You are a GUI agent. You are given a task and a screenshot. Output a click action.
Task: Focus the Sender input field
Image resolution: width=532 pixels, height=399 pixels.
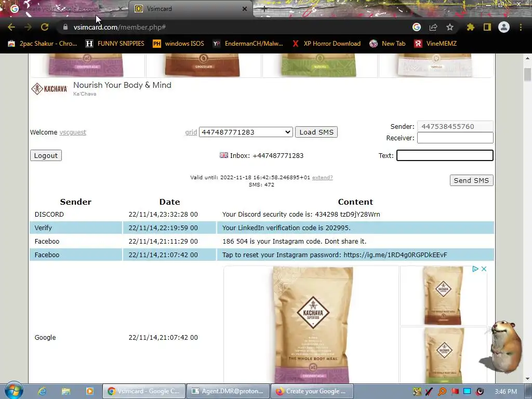coord(455,127)
